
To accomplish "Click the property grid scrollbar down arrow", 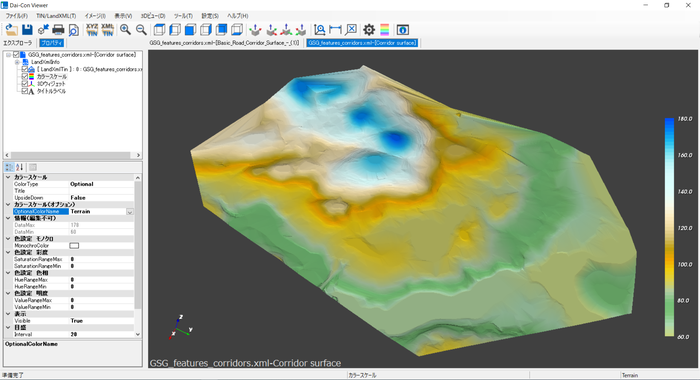I will (x=138, y=334).
